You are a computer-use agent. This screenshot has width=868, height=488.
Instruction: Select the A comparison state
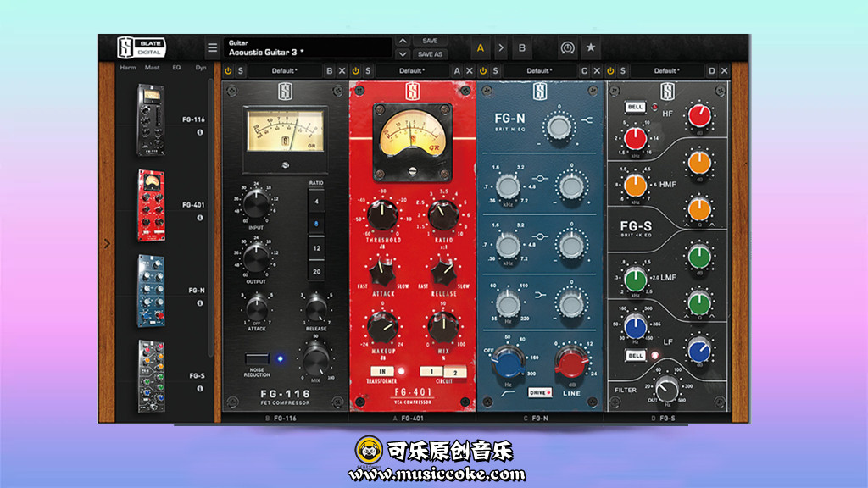click(x=481, y=48)
